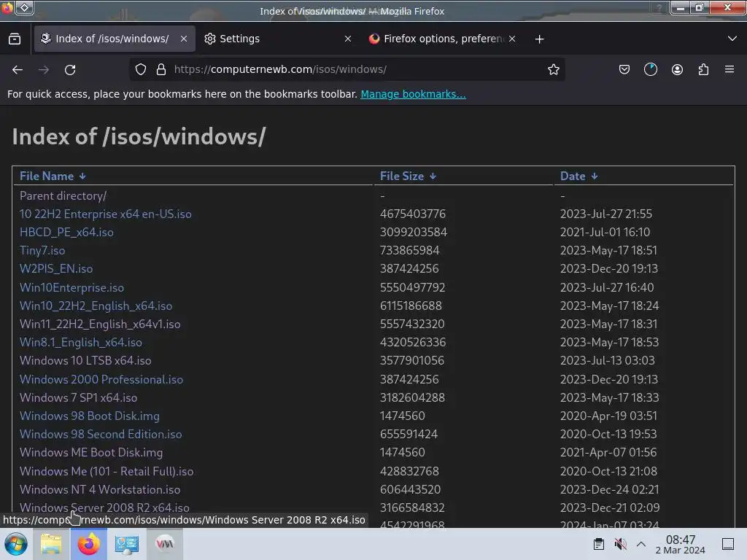Download Windows Me (101 - Retail Full).iso

point(107,472)
